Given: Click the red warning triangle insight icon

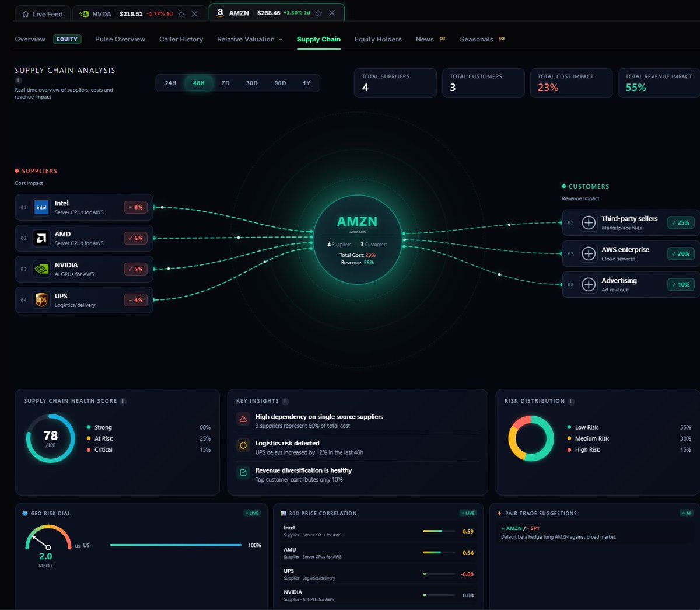Looking at the screenshot, I should pos(243,419).
